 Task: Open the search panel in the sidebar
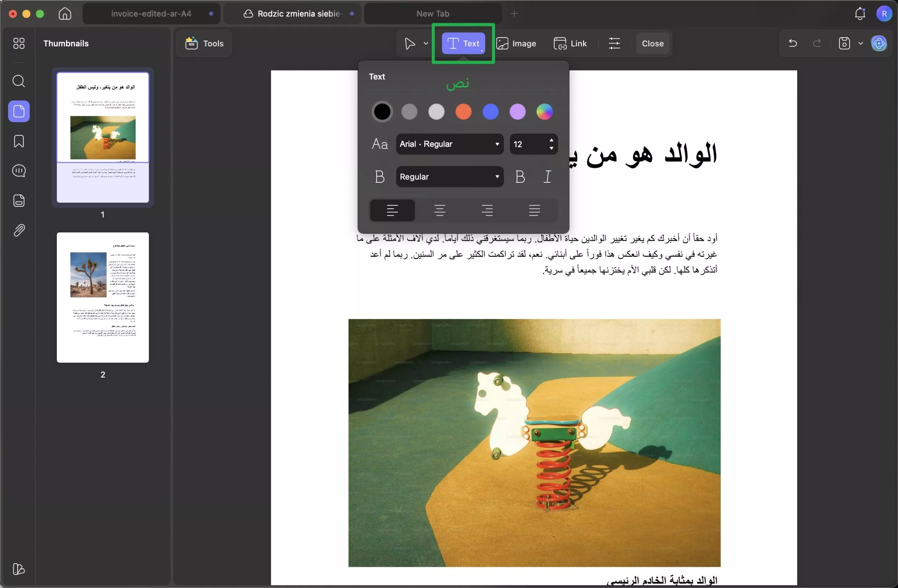pyautogui.click(x=19, y=81)
